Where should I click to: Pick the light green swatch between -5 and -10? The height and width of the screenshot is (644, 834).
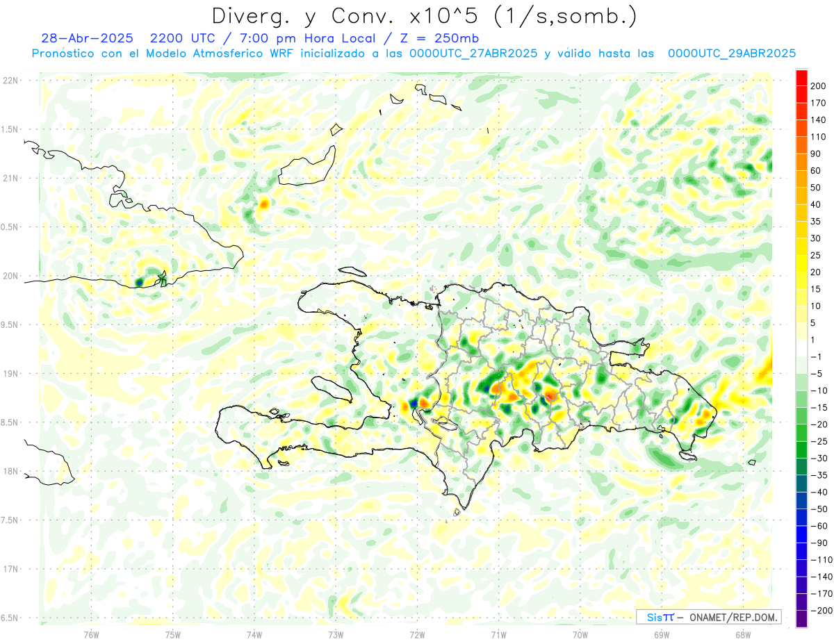click(x=801, y=382)
